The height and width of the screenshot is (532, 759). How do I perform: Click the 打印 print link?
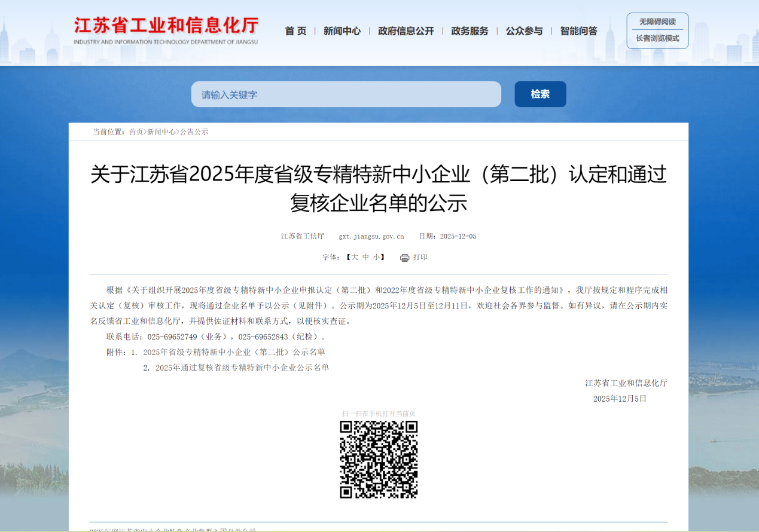coord(420,258)
